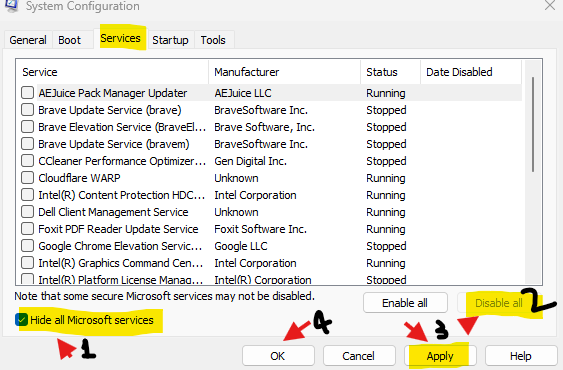563x370 pixels.
Task: Sort by the Date Disabled column header
Action: tap(471, 72)
